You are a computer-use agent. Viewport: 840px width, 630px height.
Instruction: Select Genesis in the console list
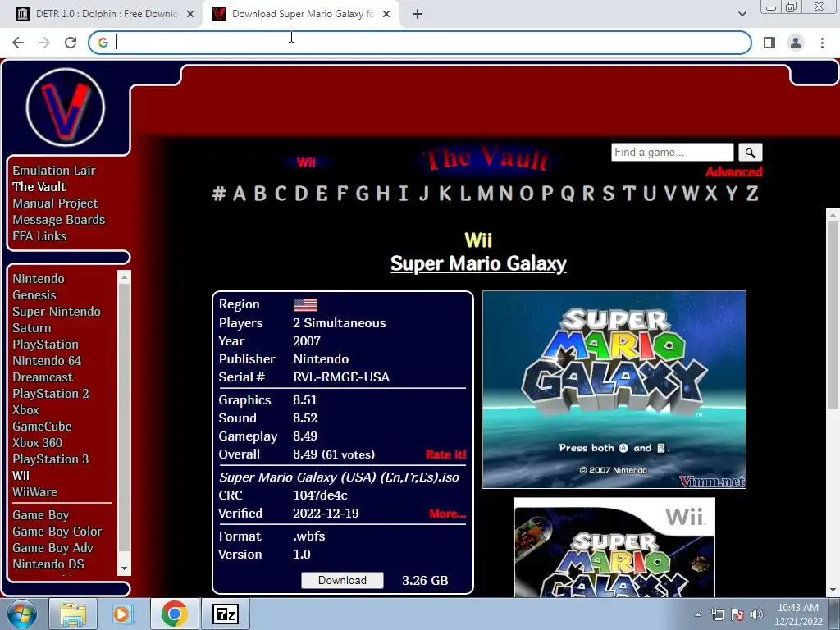pos(34,295)
